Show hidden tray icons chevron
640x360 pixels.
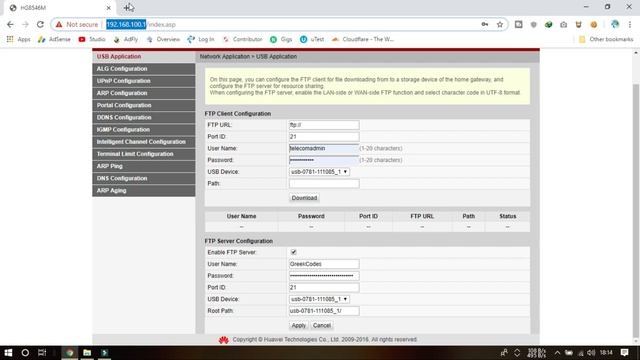click(x=557, y=353)
